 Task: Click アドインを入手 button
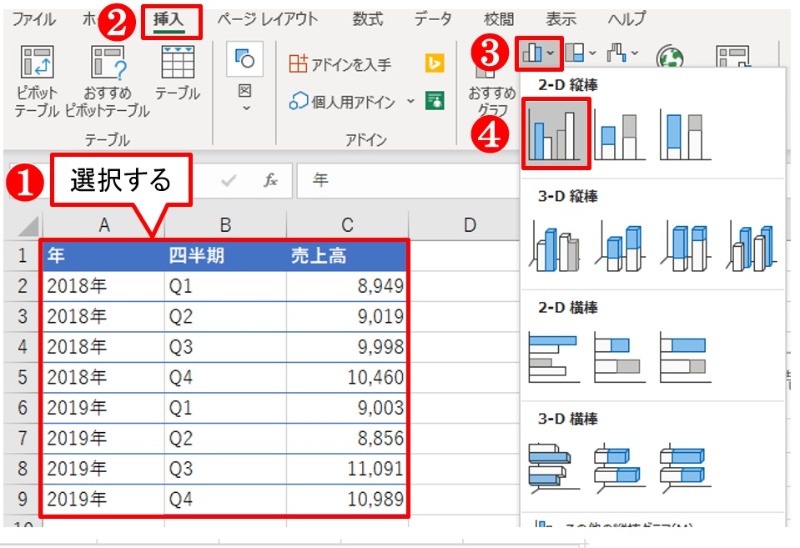[340, 64]
